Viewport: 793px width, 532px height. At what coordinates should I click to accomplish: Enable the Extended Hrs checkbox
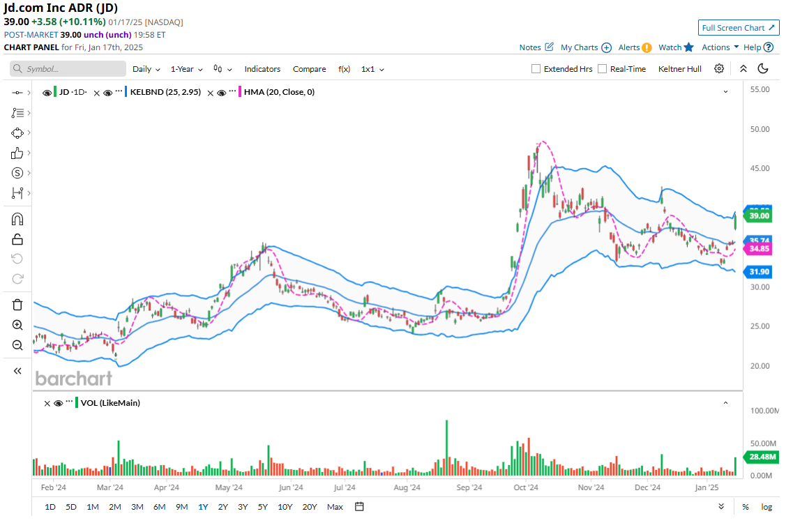(536, 69)
